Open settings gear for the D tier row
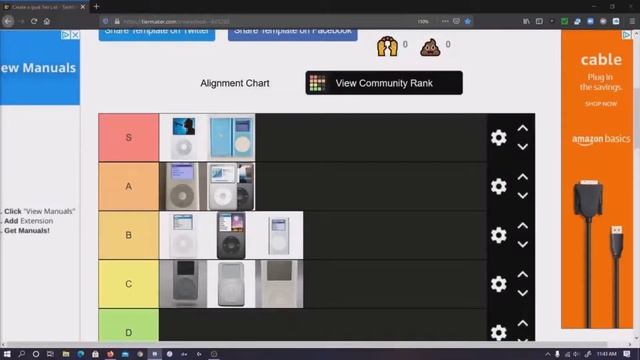640x360 pixels. [x=498, y=332]
